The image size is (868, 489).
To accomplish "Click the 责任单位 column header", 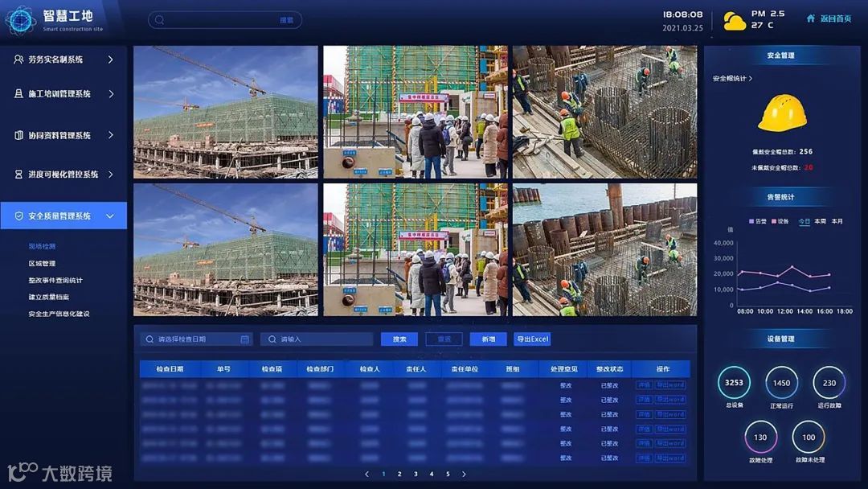I will (465, 369).
